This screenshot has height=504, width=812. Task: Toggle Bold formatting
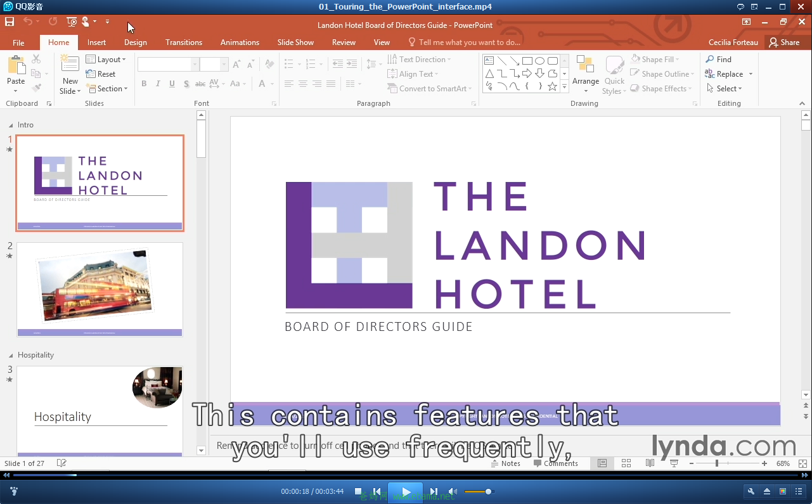coord(144,84)
